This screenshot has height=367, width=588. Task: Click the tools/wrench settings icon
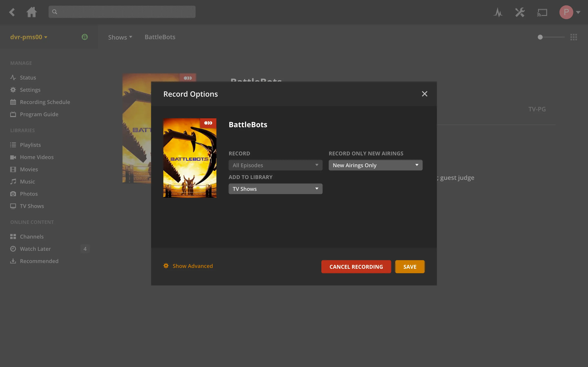pyautogui.click(x=520, y=11)
